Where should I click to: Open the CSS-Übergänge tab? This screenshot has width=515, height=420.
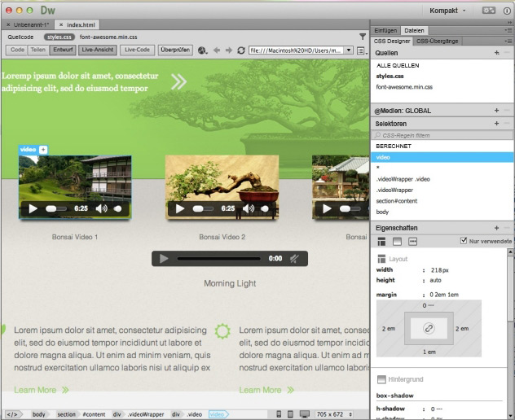click(437, 41)
